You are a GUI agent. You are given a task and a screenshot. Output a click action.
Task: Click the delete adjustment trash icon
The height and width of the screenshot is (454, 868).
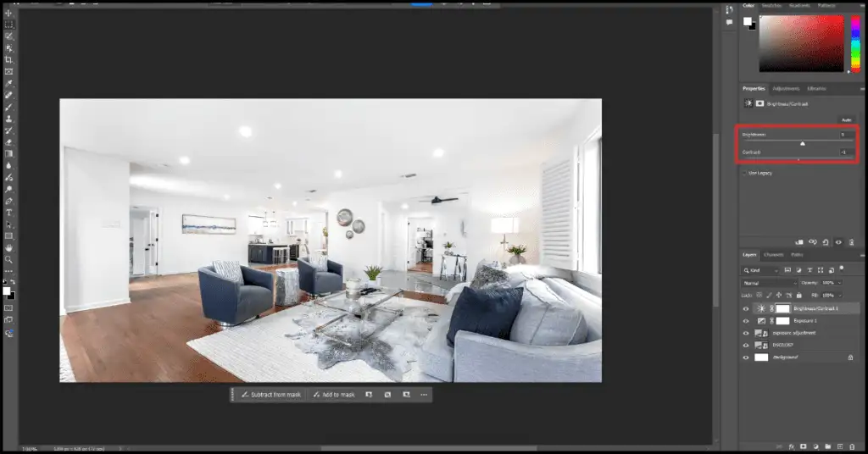point(851,242)
